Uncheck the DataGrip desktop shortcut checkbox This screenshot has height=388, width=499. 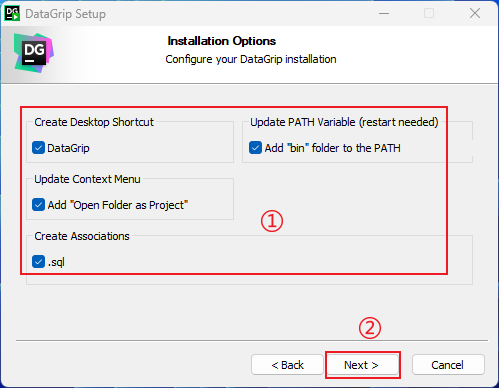(x=38, y=148)
